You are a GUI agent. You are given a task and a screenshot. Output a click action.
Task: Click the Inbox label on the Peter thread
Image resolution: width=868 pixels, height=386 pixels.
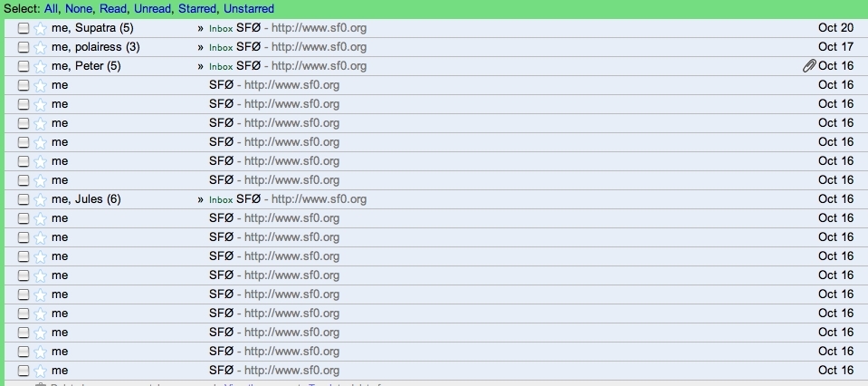coord(221,67)
